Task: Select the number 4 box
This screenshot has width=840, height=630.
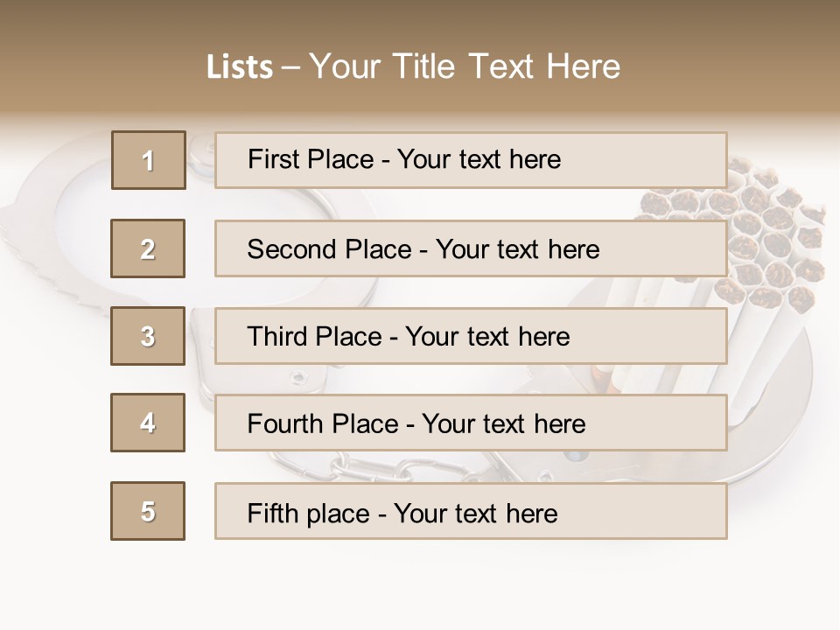Action: (x=148, y=423)
